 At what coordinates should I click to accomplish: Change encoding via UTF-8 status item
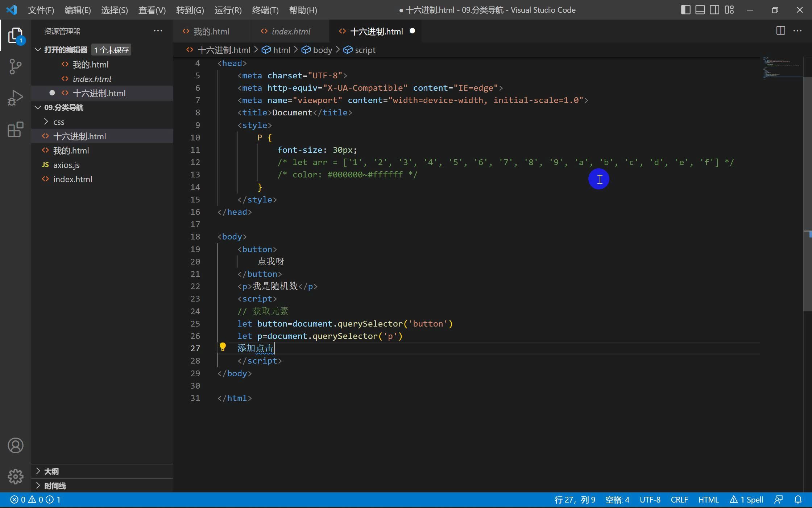point(650,500)
